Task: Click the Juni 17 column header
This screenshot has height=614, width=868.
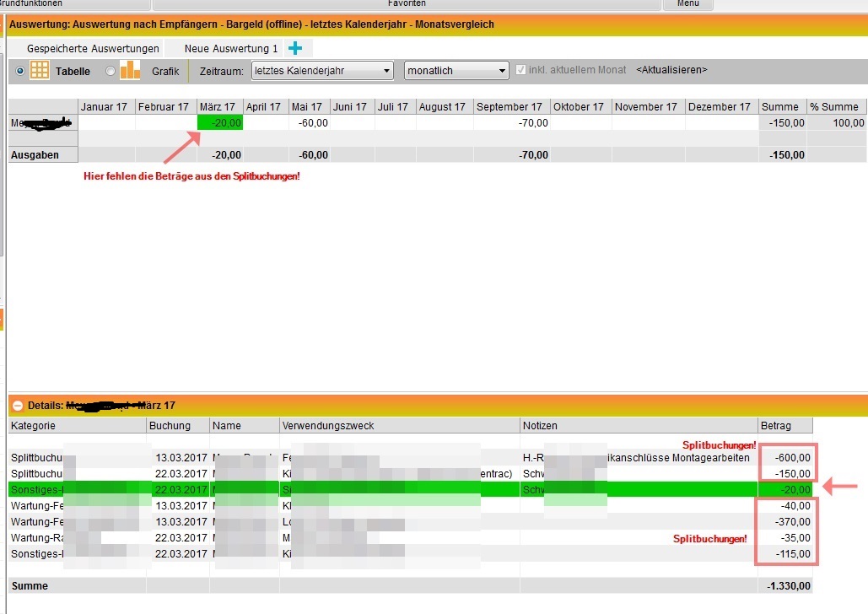Action: (352, 107)
